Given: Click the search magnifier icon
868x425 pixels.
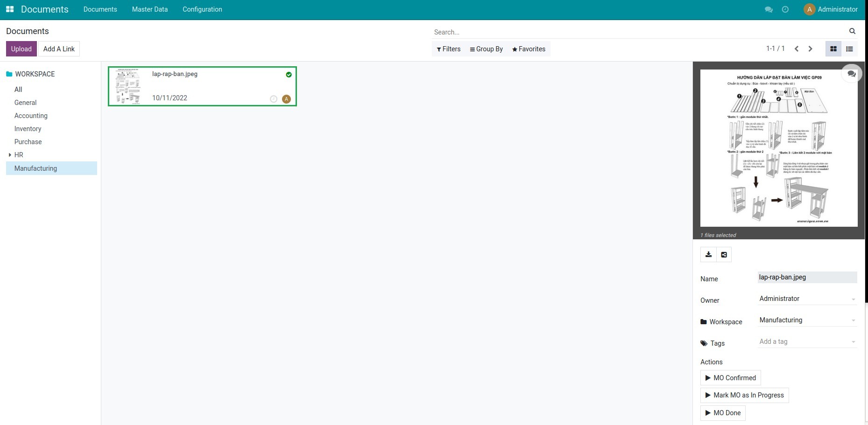Looking at the screenshot, I should point(852,31).
